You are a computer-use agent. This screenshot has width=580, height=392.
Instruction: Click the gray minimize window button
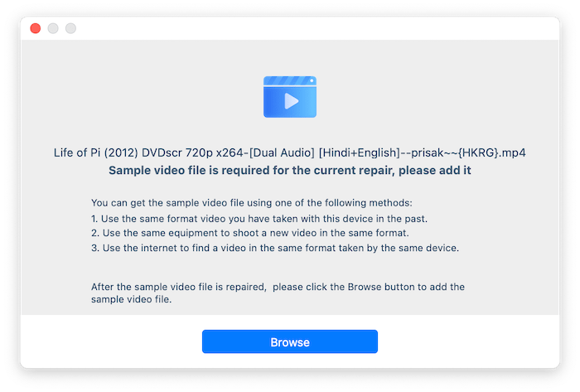click(53, 29)
